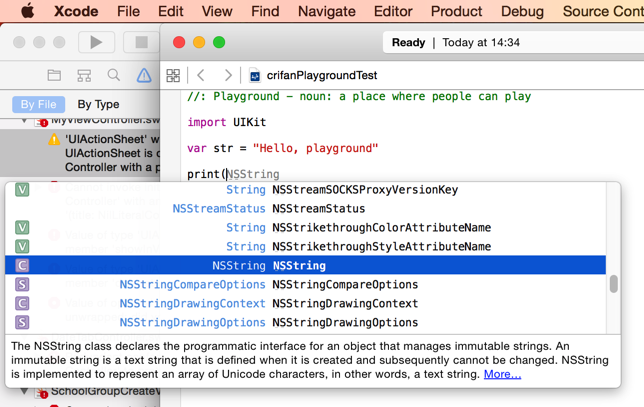The height and width of the screenshot is (407, 644).
Task: Close the playground window with red button
Action: [x=179, y=42]
